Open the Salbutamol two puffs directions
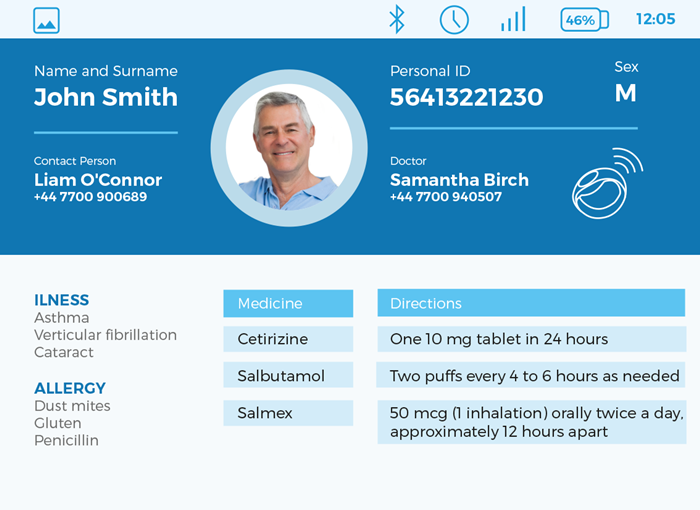 [531, 376]
